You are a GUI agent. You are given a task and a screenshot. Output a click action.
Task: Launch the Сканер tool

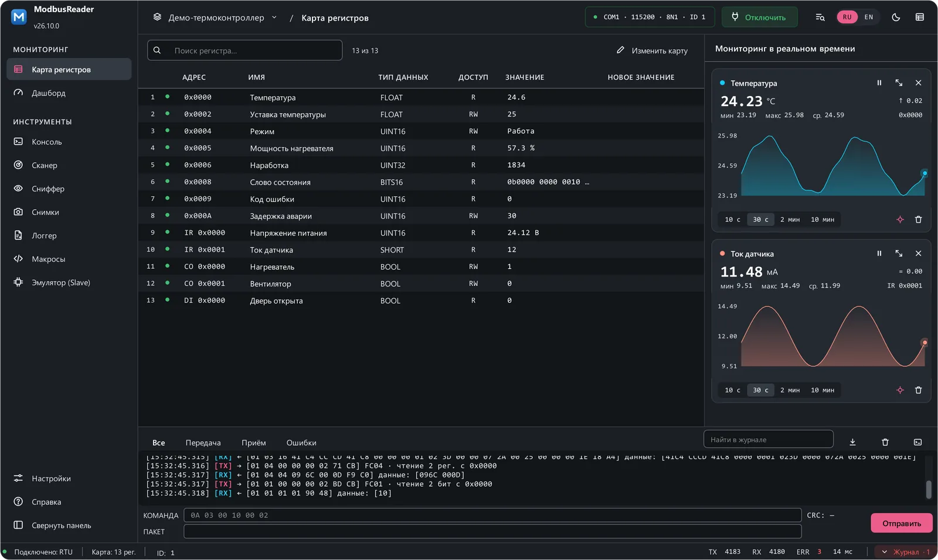[69, 165]
